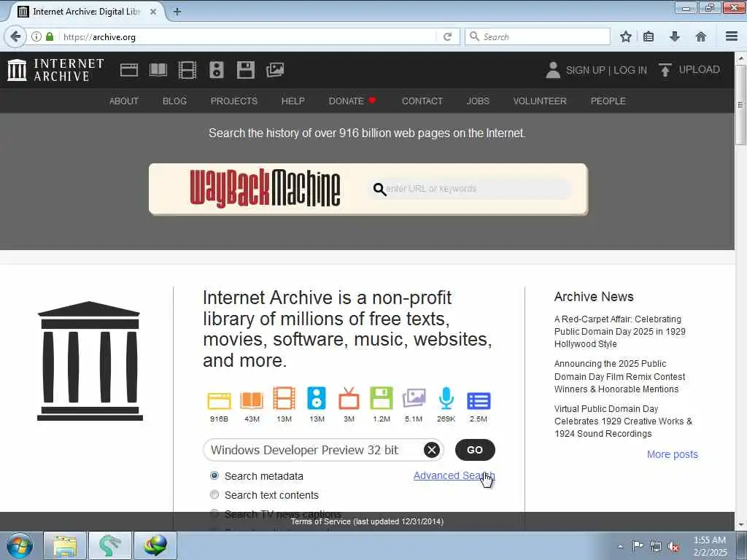The image size is (747, 560).
Task: Open the green software floppy icon labeled 1.2M
Action: point(381,399)
